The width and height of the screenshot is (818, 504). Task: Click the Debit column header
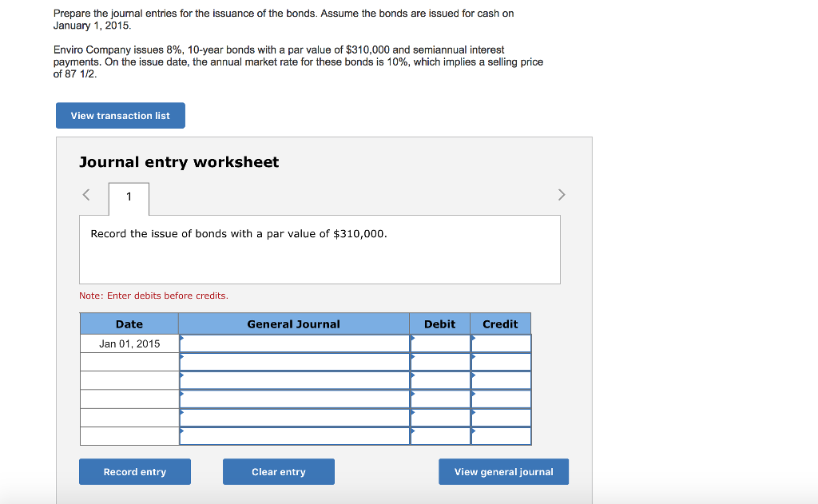pos(439,323)
